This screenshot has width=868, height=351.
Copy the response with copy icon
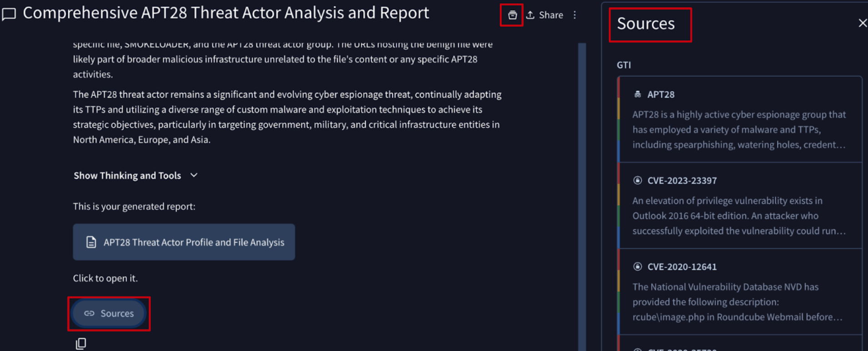pyautogui.click(x=81, y=344)
